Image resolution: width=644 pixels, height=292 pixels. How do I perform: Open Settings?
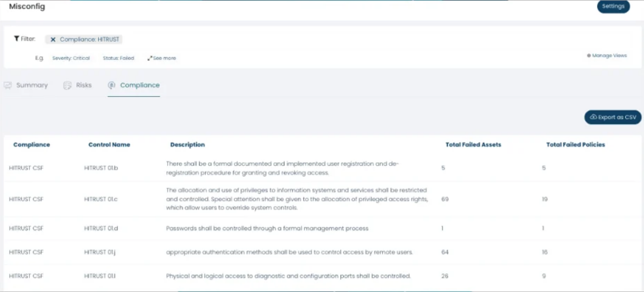613,6
